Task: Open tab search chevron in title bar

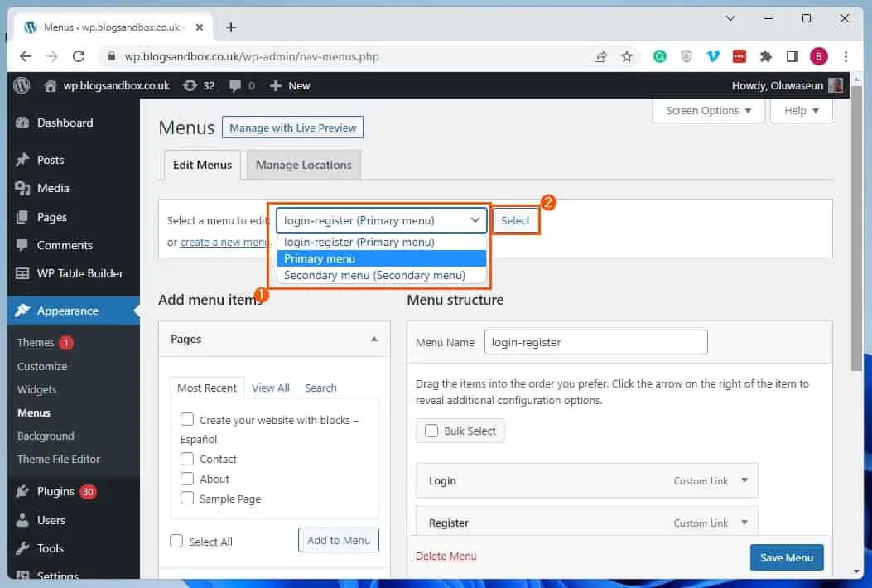Action: [x=730, y=18]
